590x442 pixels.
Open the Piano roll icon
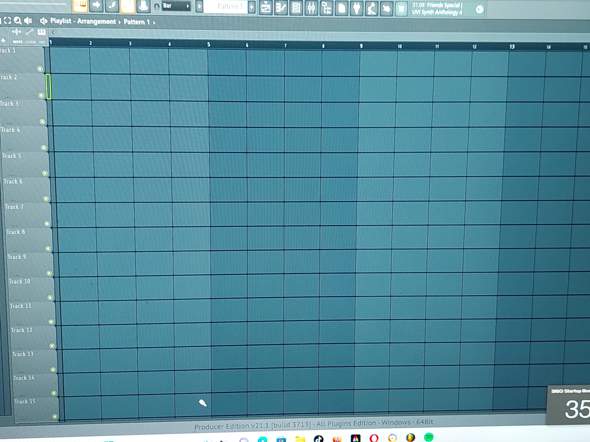coord(281,8)
